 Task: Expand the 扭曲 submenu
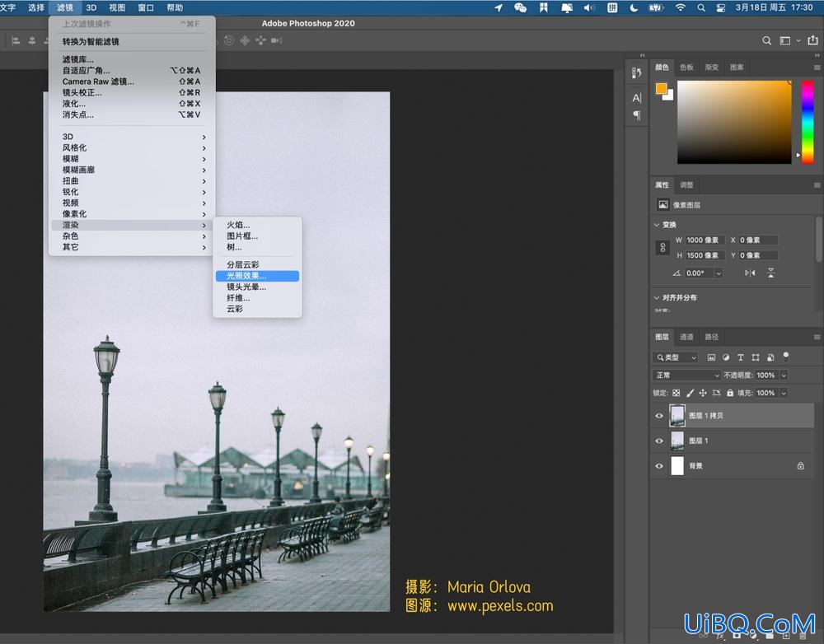(x=131, y=180)
